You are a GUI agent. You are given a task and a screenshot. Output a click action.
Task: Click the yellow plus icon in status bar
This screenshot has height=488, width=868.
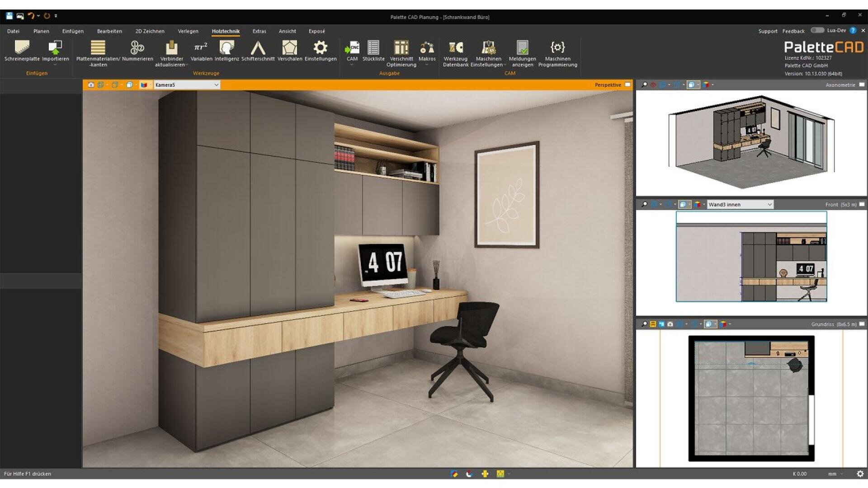click(x=485, y=474)
